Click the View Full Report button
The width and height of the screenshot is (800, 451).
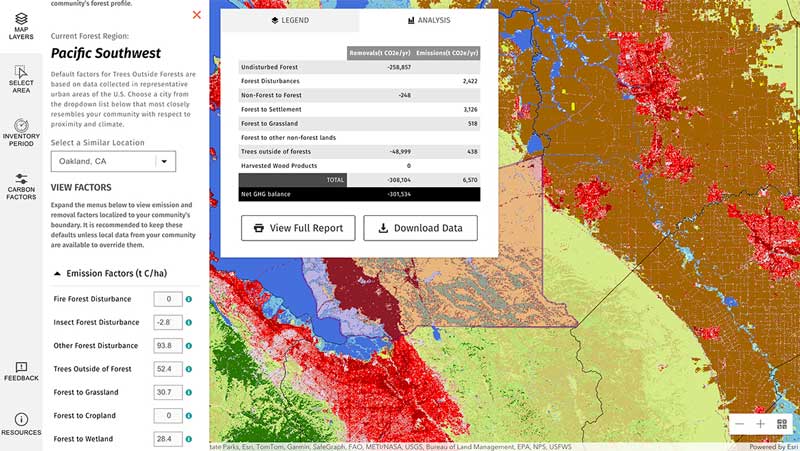pyautogui.click(x=298, y=228)
